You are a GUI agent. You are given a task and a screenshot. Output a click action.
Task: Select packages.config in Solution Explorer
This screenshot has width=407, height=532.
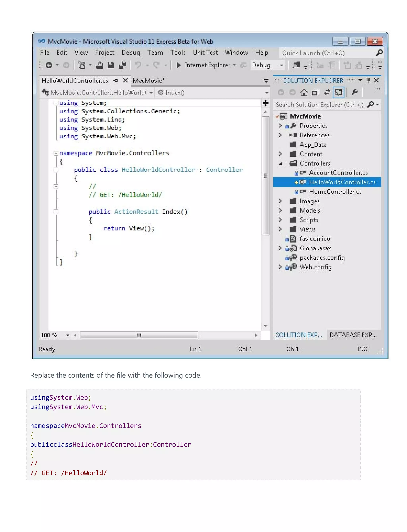[x=322, y=258]
